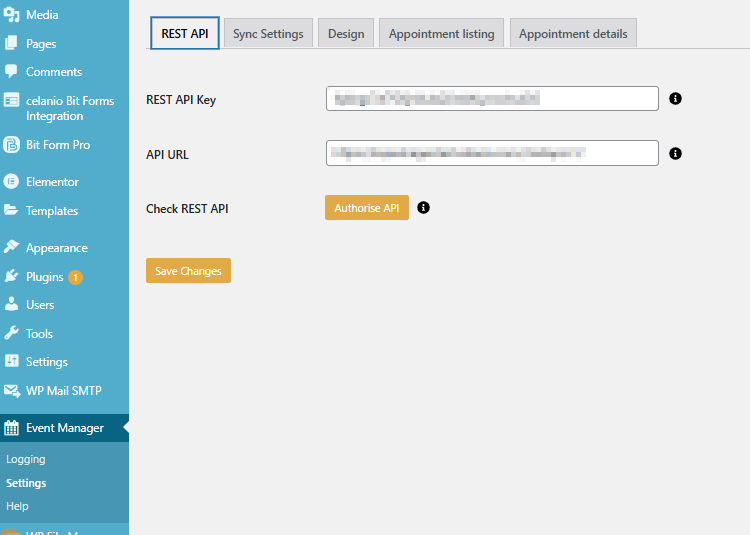Open the Appointment details tab
The image size is (750, 535).
point(573,34)
